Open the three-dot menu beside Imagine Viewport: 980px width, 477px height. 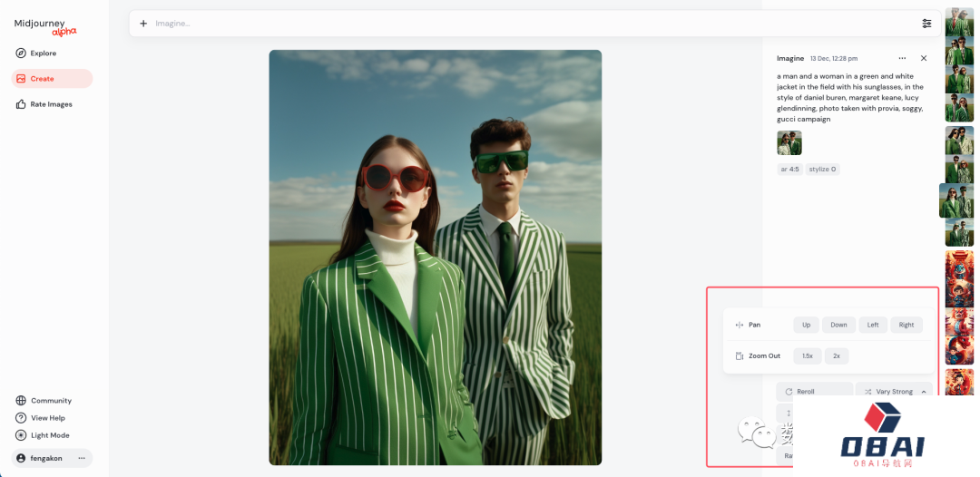tap(902, 58)
